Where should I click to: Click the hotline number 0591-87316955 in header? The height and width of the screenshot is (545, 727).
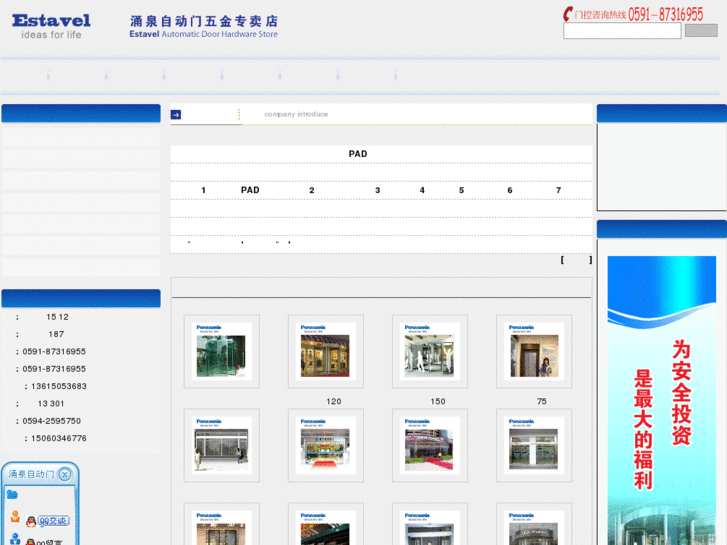pos(666,14)
